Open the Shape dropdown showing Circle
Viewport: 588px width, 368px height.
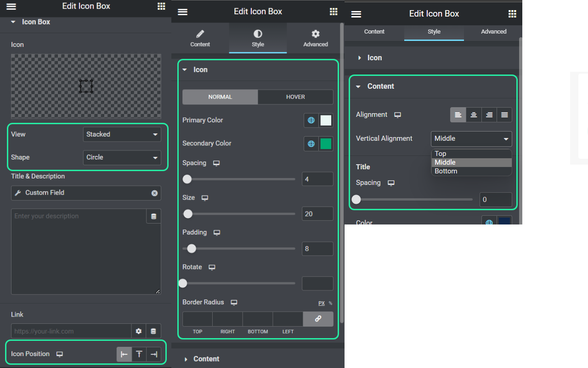(122, 157)
